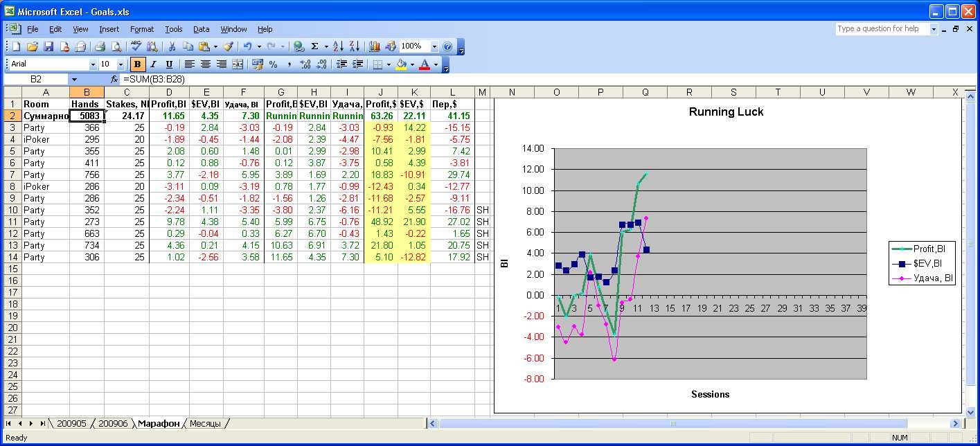
Task: Open the Format menu
Action: pyautogui.click(x=142, y=29)
